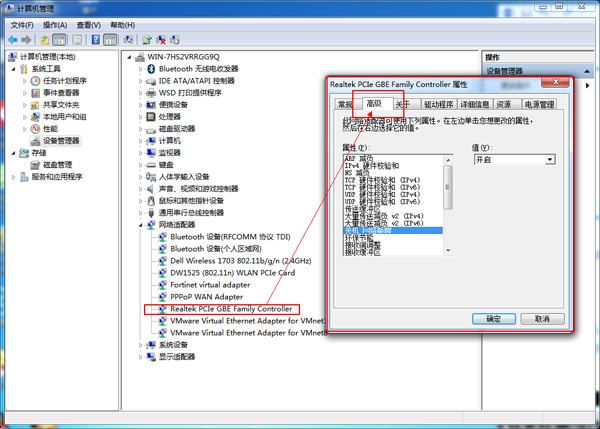Switch to the 电源管理 tab
The width and height of the screenshot is (600, 429).
tap(538, 104)
